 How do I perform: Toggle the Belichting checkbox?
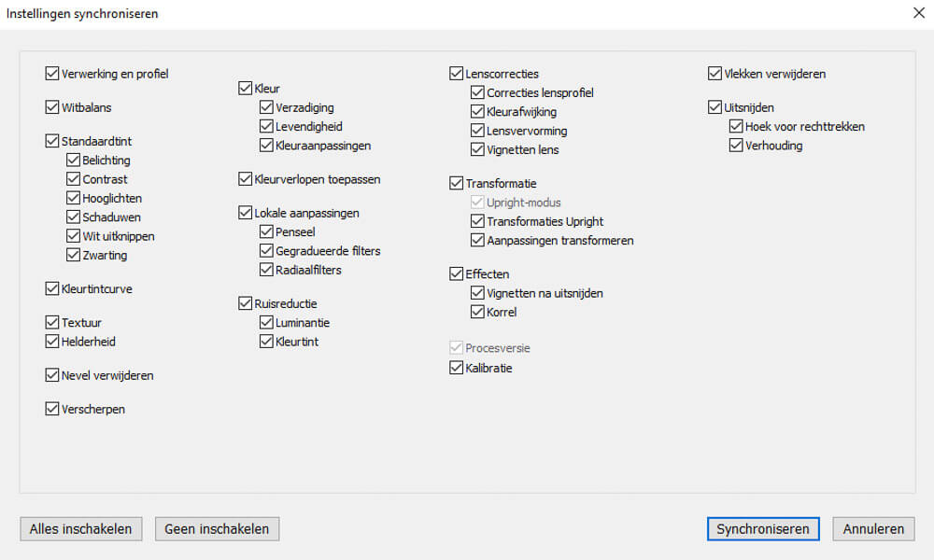coord(74,161)
